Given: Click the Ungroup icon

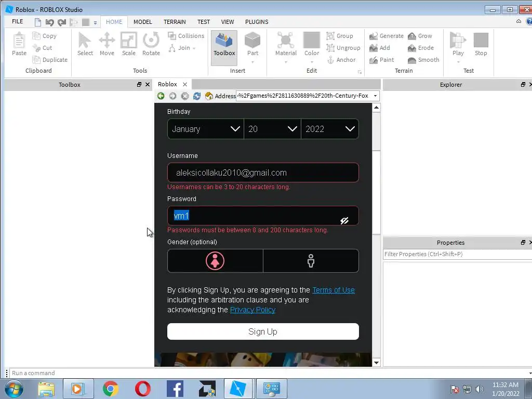Looking at the screenshot, I should (330, 48).
